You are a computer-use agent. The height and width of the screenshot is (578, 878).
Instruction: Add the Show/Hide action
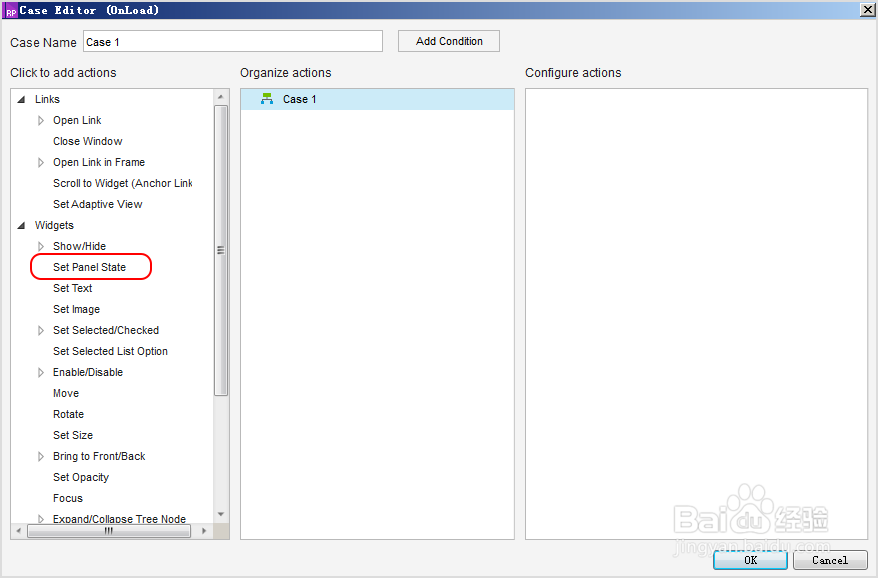pyautogui.click(x=79, y=246)
